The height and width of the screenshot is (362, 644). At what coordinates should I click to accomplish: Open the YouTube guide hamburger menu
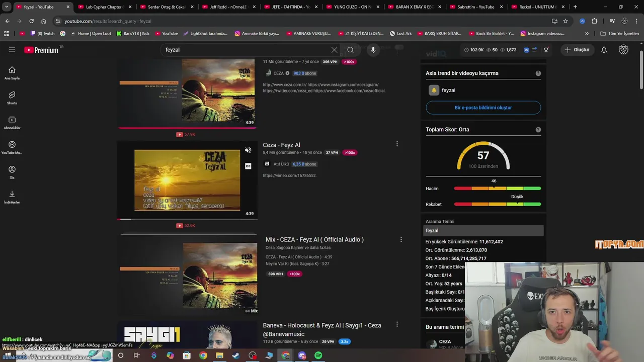(x=12, y=50)
